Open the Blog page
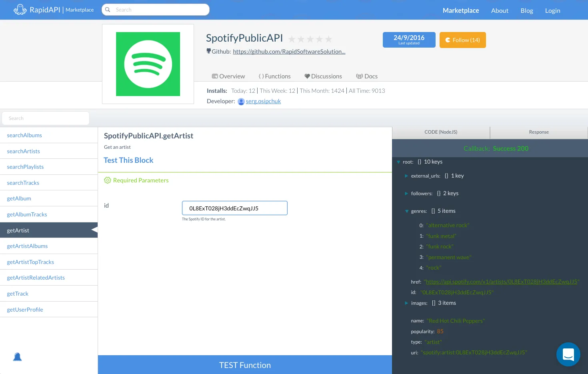This screenshot has width=588, height=374. click(527, 11)
